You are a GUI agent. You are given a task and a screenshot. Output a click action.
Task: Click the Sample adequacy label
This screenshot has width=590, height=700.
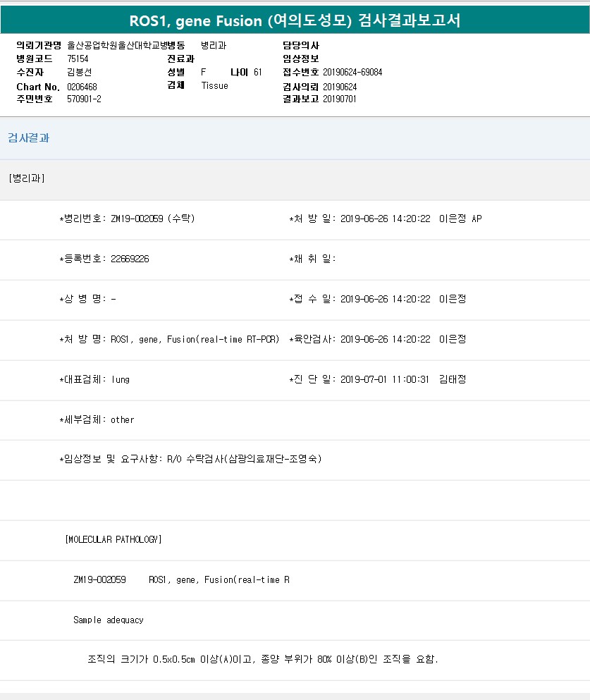pyautogui.click(x=108, y=620)
